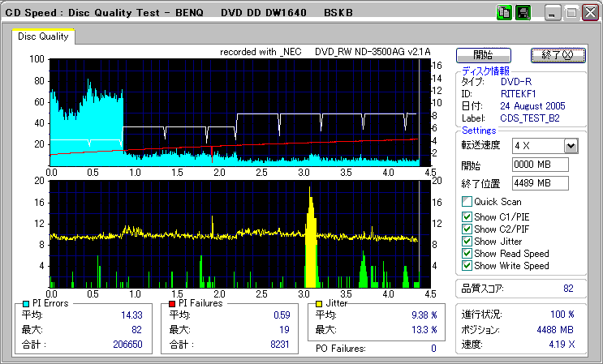603x364 pixels.
Task: Click the copy-to-clipboard icon in title bar
Action: 502,13
